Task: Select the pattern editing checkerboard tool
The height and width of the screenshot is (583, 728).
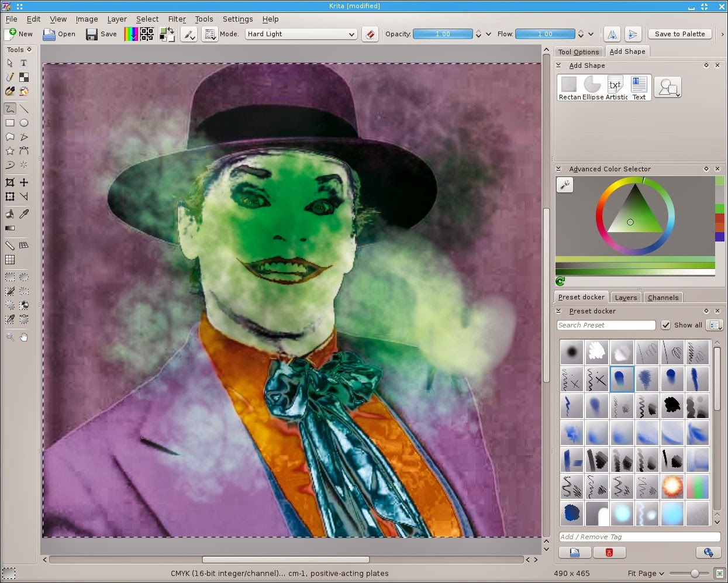Action: pyautogui.click(x=24, y=77)
